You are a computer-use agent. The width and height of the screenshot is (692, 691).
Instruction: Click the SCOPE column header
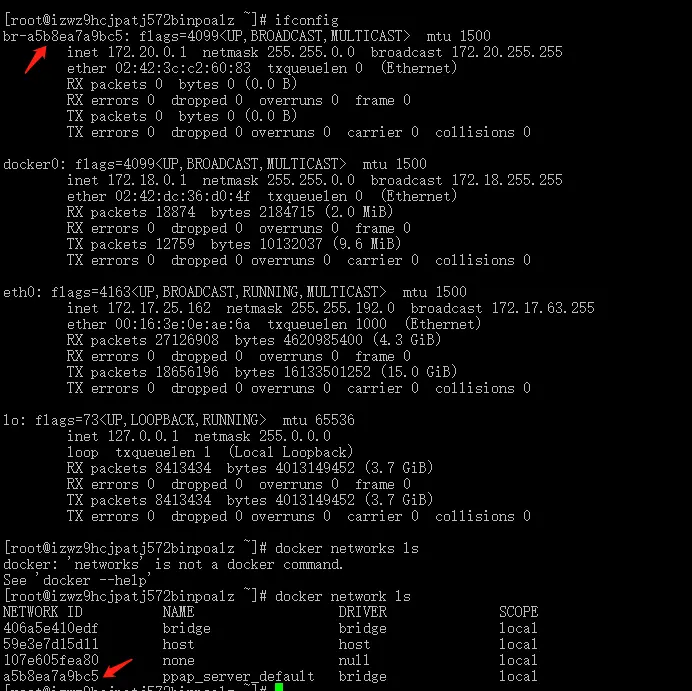(519, 612)
